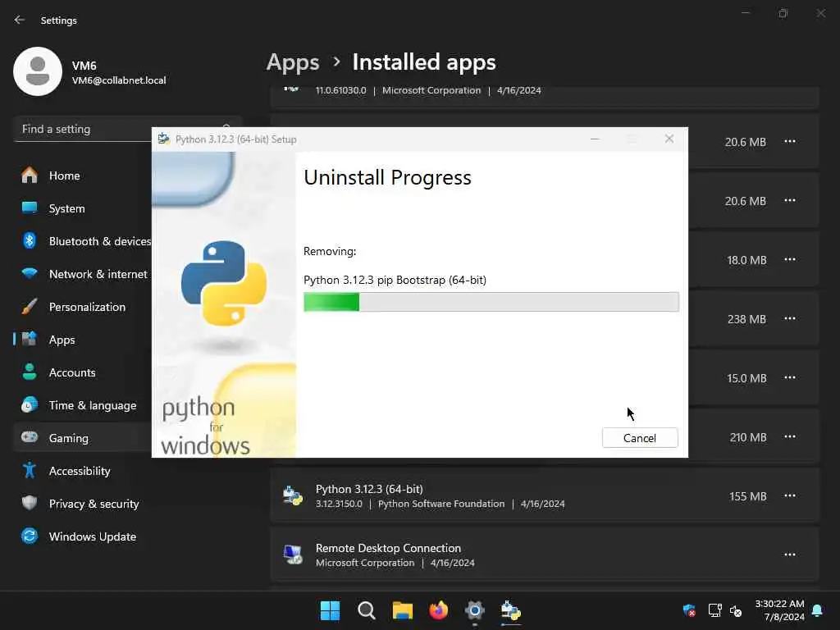
Task: Click the Privacy shield icon
Action: pyautogui.click(x=30, y=503)
